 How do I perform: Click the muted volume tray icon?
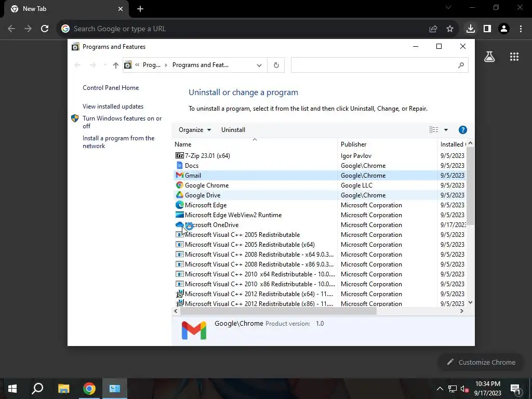click(464, 389)
